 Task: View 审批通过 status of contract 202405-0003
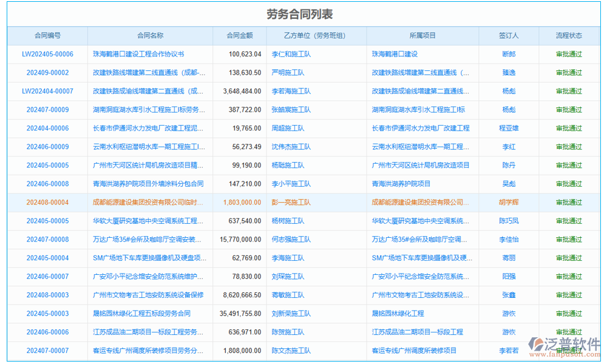[568, 314]
